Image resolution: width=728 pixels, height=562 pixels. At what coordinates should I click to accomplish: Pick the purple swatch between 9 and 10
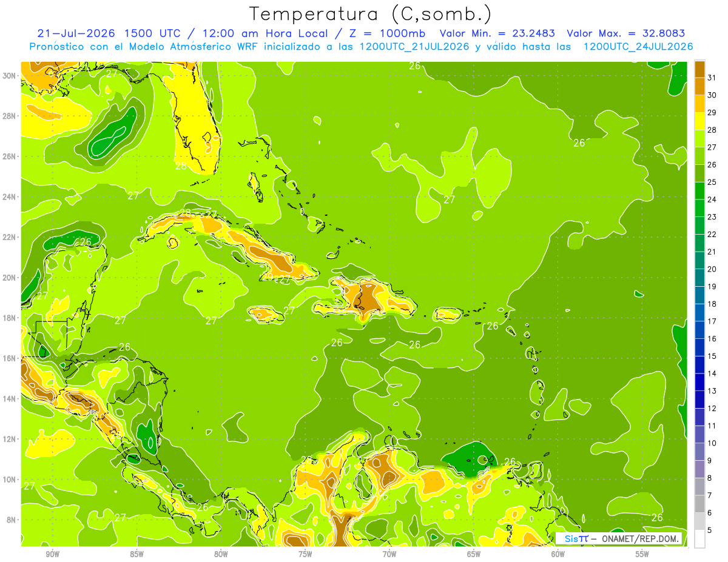click(699, 452)
